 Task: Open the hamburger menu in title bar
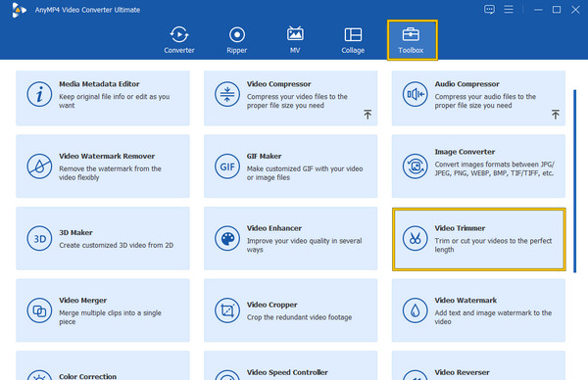(509, 10)
